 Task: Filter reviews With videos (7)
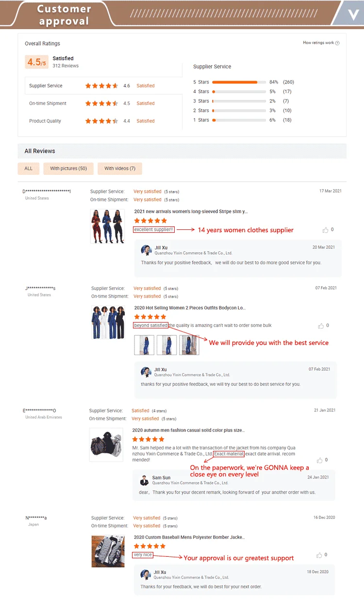(x=120, y=169)
